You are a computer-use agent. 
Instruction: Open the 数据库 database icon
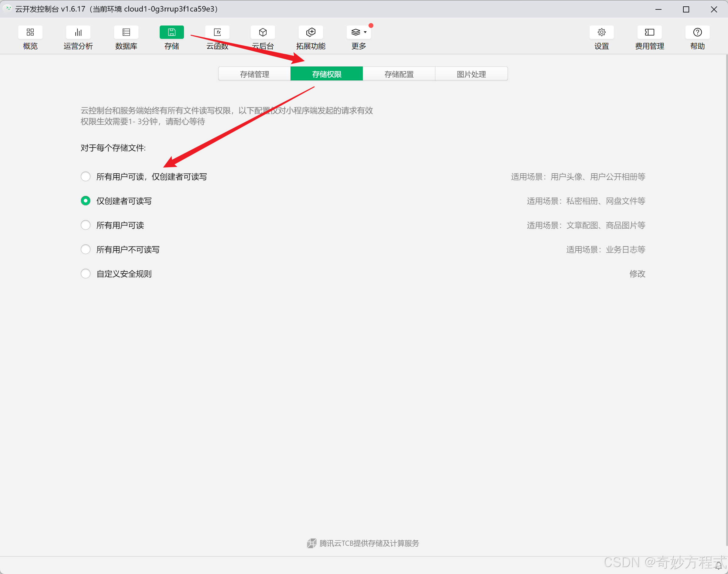click(126, 32)
